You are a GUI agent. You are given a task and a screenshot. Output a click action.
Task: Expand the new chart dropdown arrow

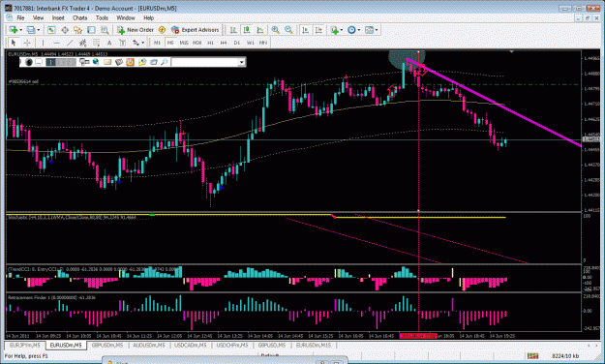click(x=20, y=30)
